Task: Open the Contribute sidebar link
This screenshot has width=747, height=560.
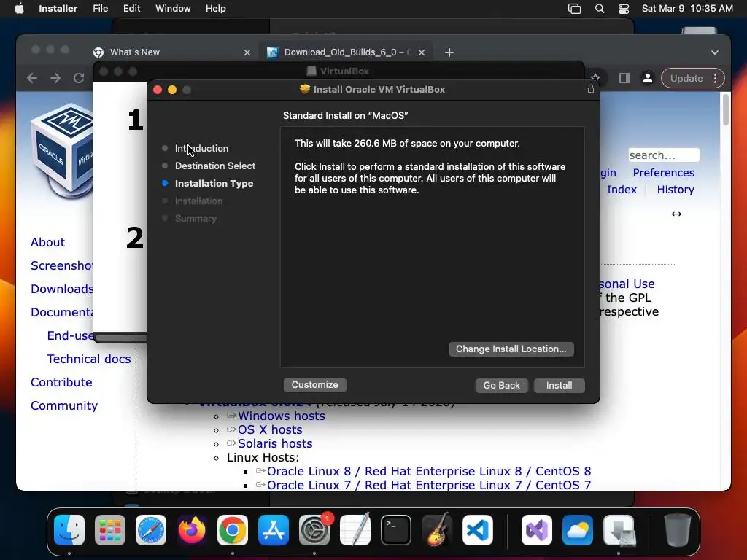Action: click(x=61, y=382)
